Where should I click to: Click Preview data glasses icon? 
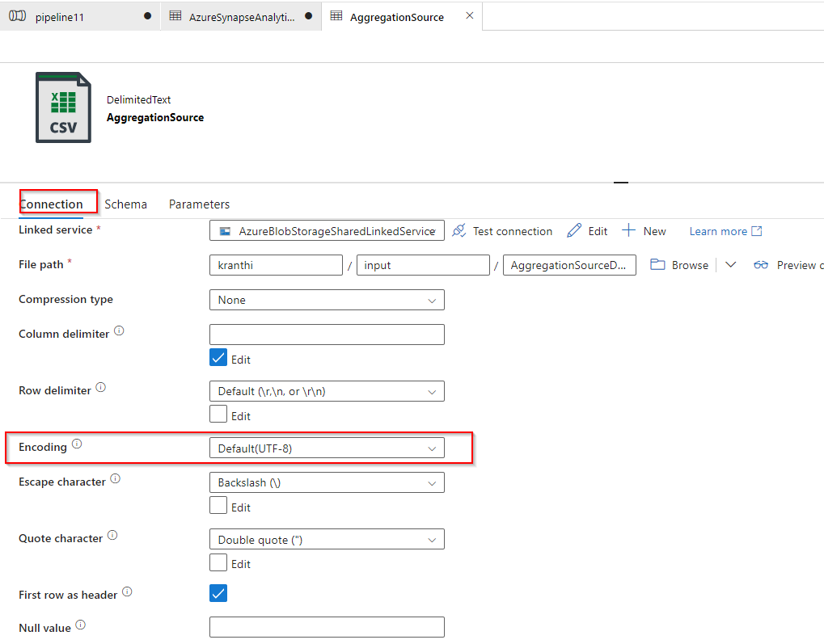(761, 264)
